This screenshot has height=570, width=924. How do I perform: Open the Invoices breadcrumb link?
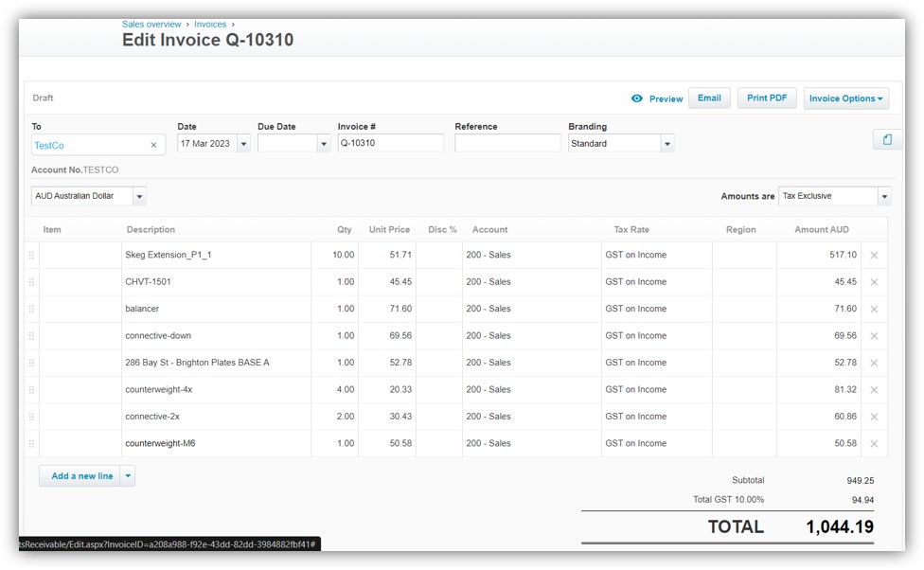(x=210, y=24)
